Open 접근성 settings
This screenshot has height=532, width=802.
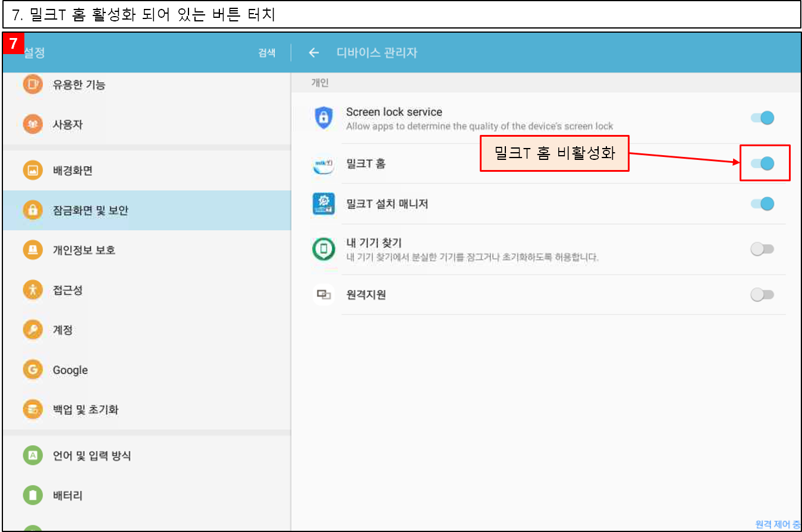click(147, 290)
